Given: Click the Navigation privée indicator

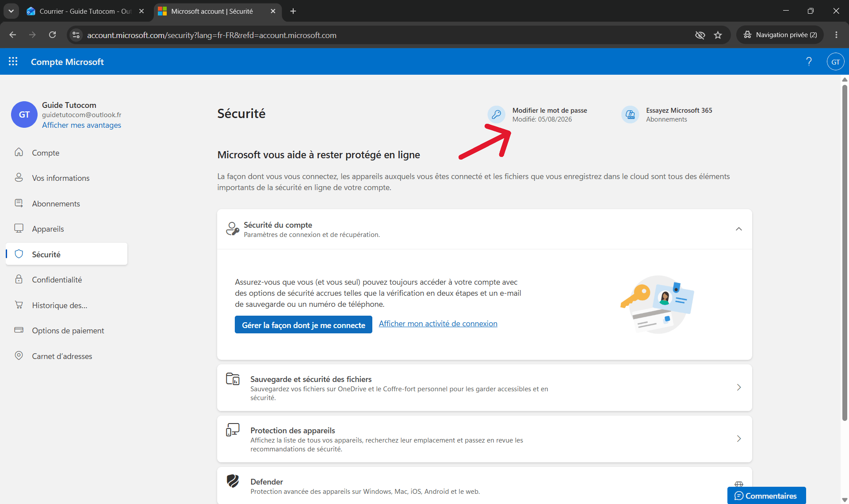Looking at the screenshot, I should 780,35.
